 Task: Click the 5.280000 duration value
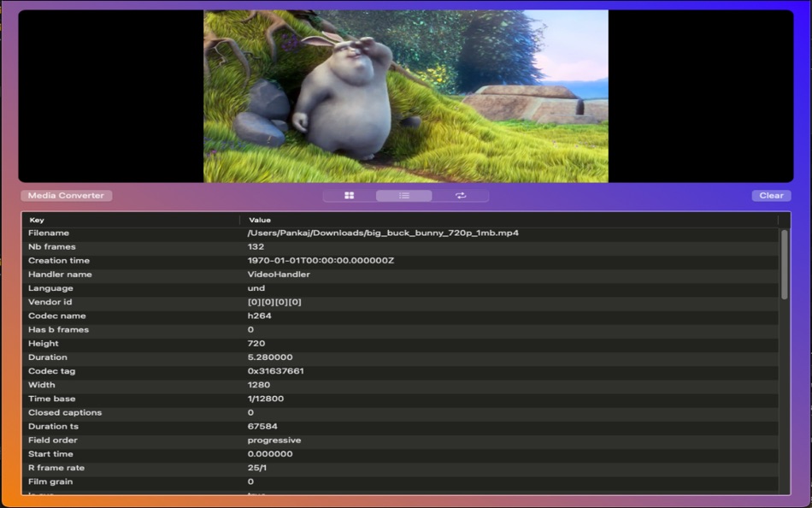point(270,357)
